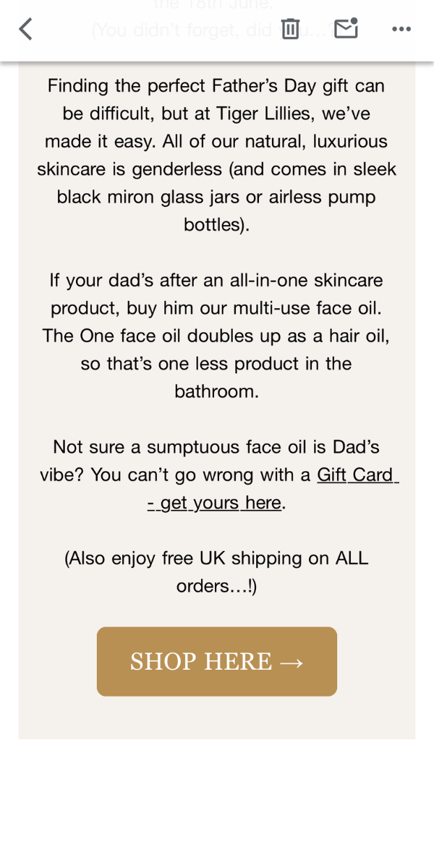Click the blank white area below email
434x868 pixels.
[217, 803]
